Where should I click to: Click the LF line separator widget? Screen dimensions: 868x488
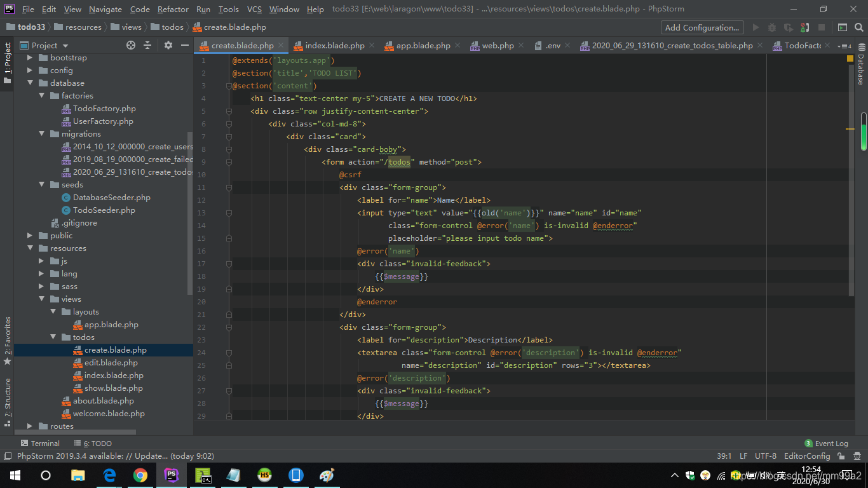[743, 456]
